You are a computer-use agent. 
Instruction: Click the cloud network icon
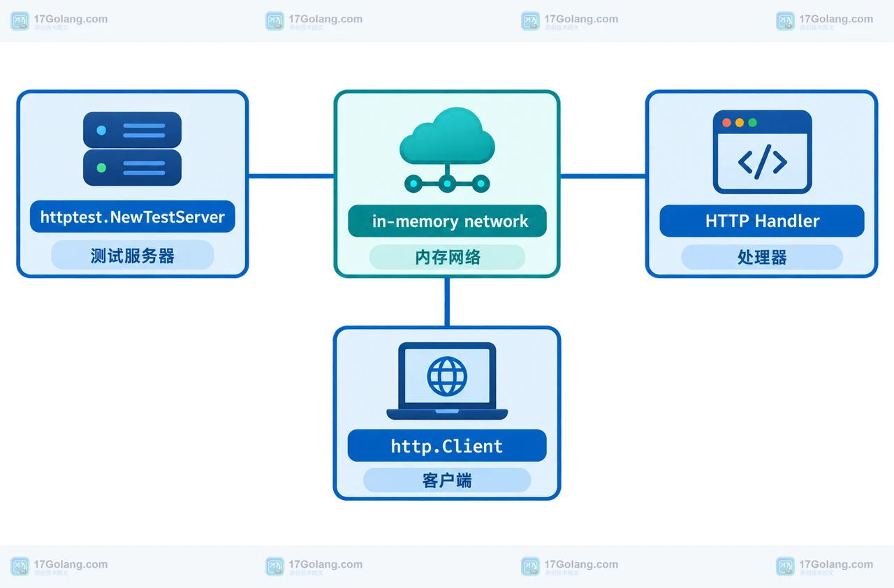coord(447,149)
